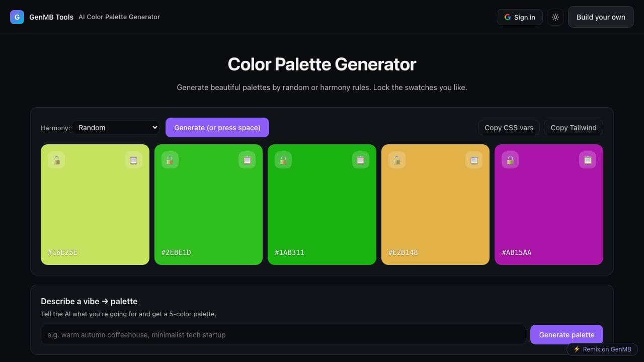Copy the #E2B148 color with clipboard icon
Image resolution: width=644 pixels, height=362 pixels.
tap(474, 160)
